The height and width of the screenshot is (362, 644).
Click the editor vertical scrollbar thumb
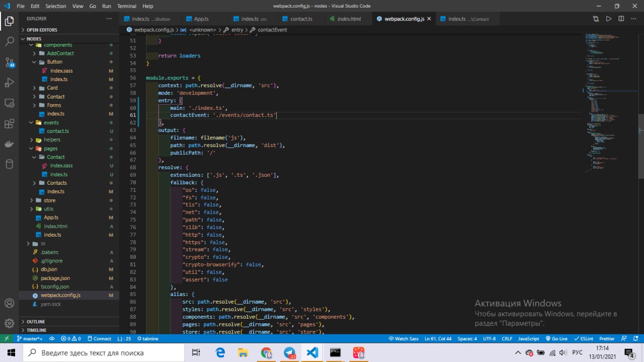coord(641,146)
